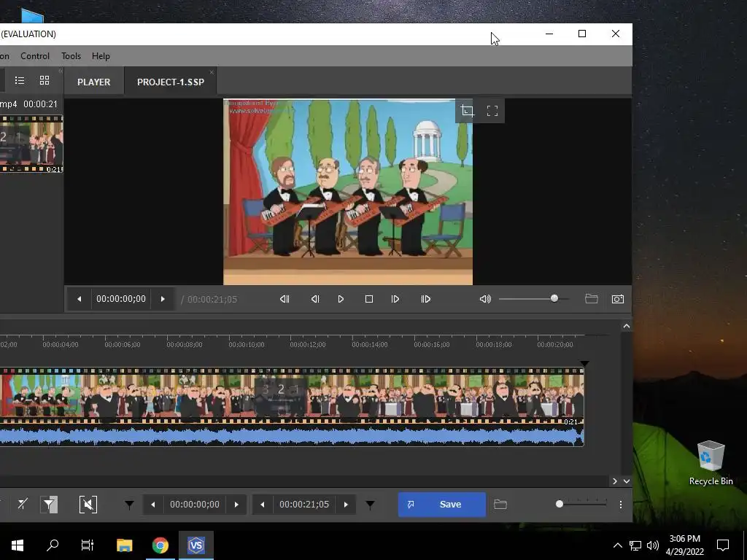Set fragment end marker triangle
747x560 pixels.
pyautogui.click(x=370, y=505)
